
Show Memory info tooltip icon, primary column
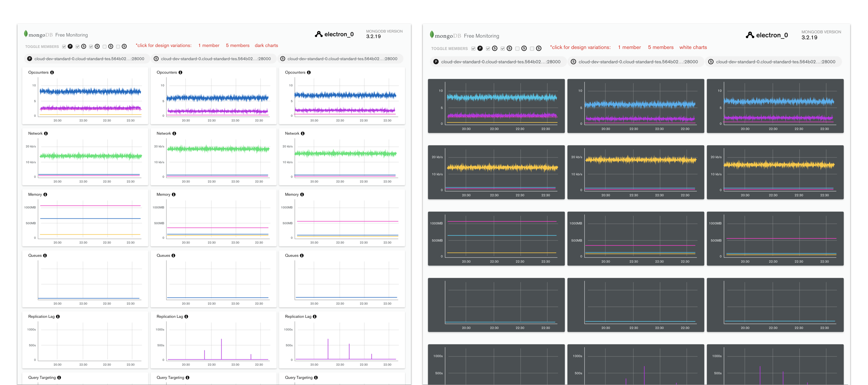[45, 195]
